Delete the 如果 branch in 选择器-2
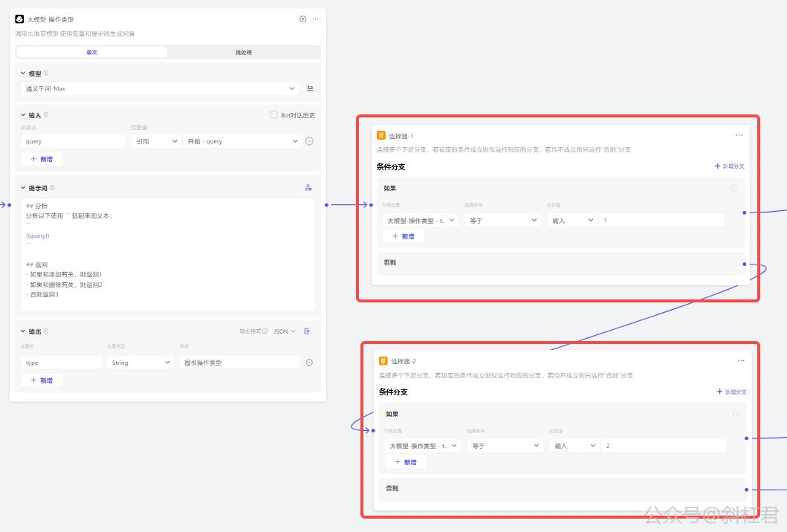Screen dimensions: 787x532 735,414
